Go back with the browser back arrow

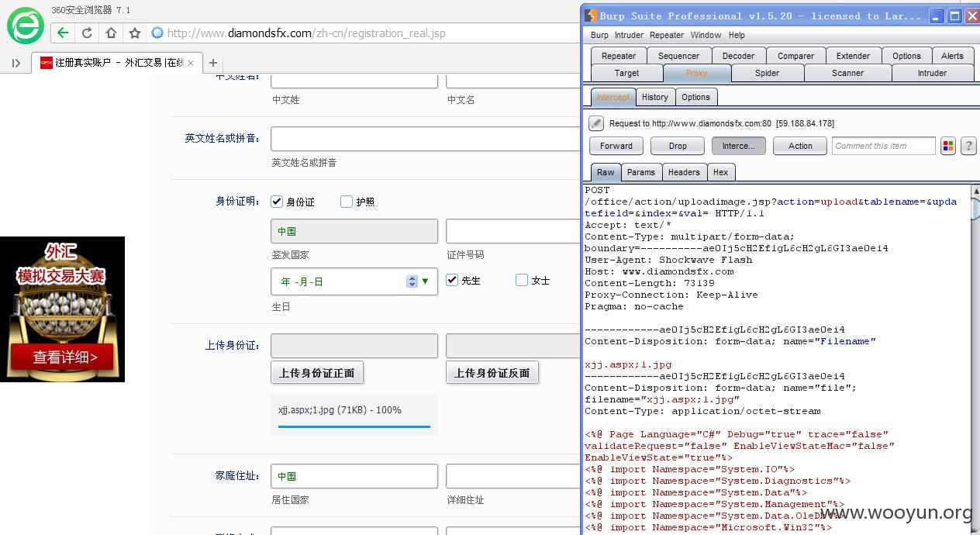pos(63,33)
